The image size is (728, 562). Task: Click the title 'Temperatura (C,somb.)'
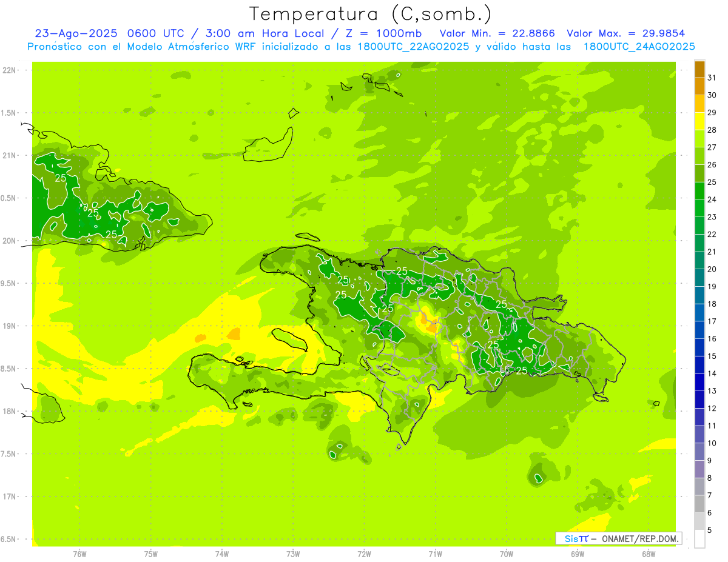pos(370,15)
